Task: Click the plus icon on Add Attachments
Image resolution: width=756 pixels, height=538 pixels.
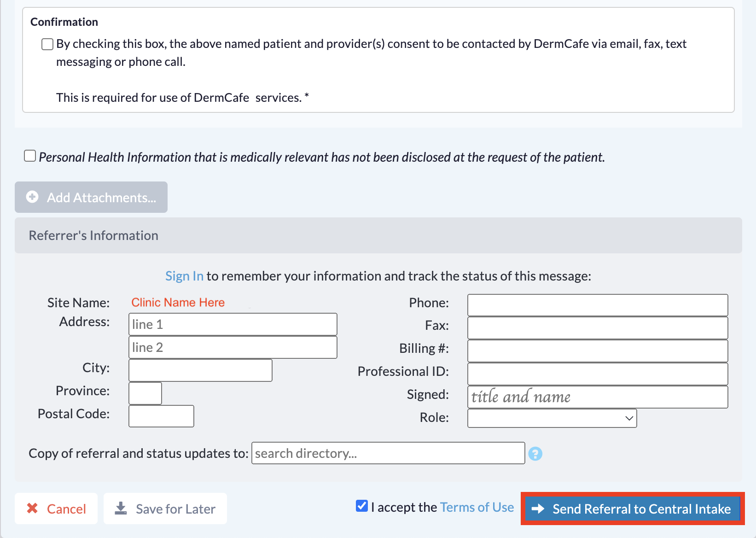Action: [32, 197]
